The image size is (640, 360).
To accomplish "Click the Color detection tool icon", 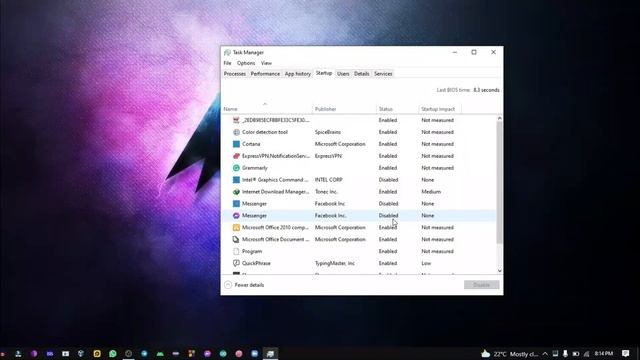I will (x=236, y=132).
